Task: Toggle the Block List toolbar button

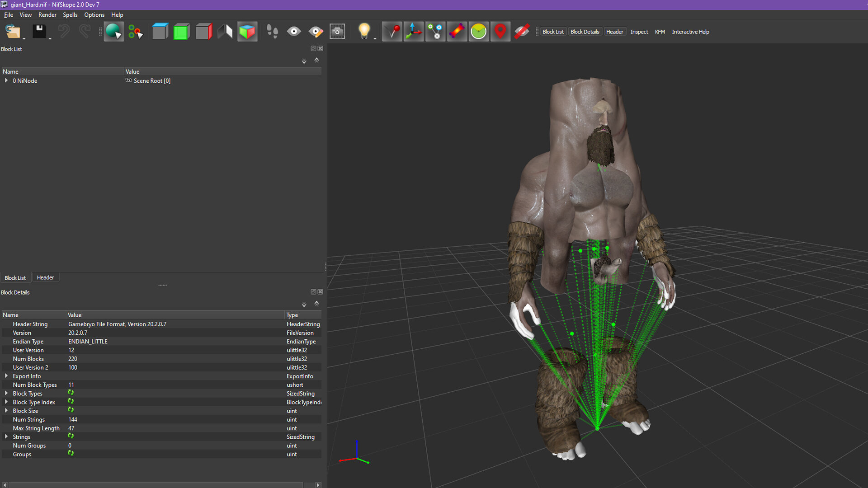Action: tap(553, 32)
